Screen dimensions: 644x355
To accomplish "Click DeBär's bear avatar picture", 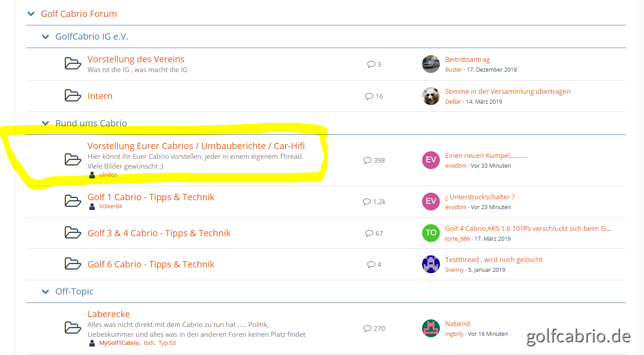I will pos(431,96).
